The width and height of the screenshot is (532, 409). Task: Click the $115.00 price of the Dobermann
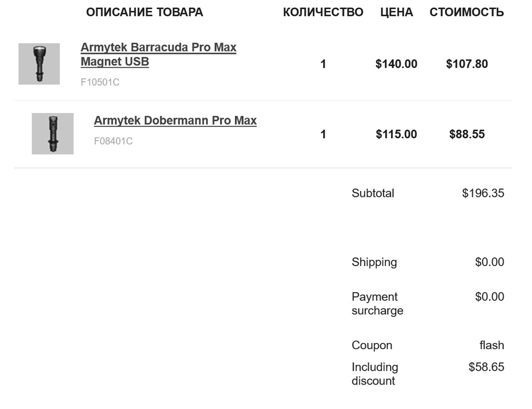[x=396, y=134]
